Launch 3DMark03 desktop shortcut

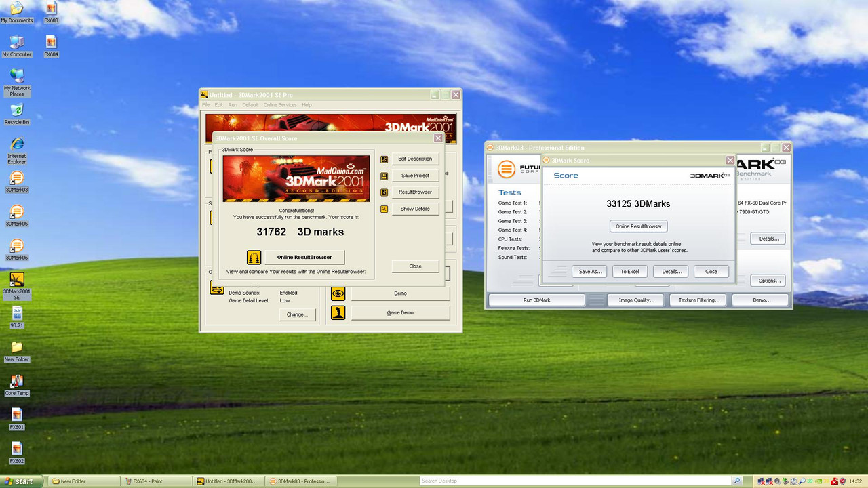click(17, 182)
